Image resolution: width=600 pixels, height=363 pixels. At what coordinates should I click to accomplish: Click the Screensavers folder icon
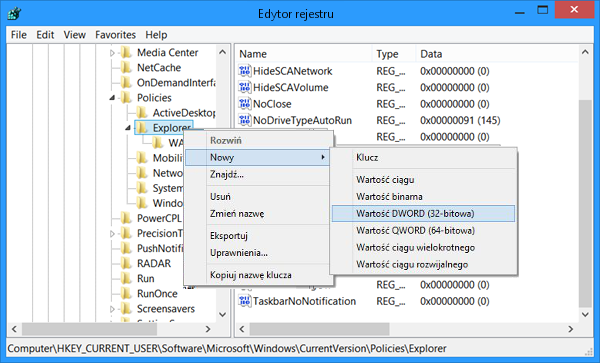[126, 309]
